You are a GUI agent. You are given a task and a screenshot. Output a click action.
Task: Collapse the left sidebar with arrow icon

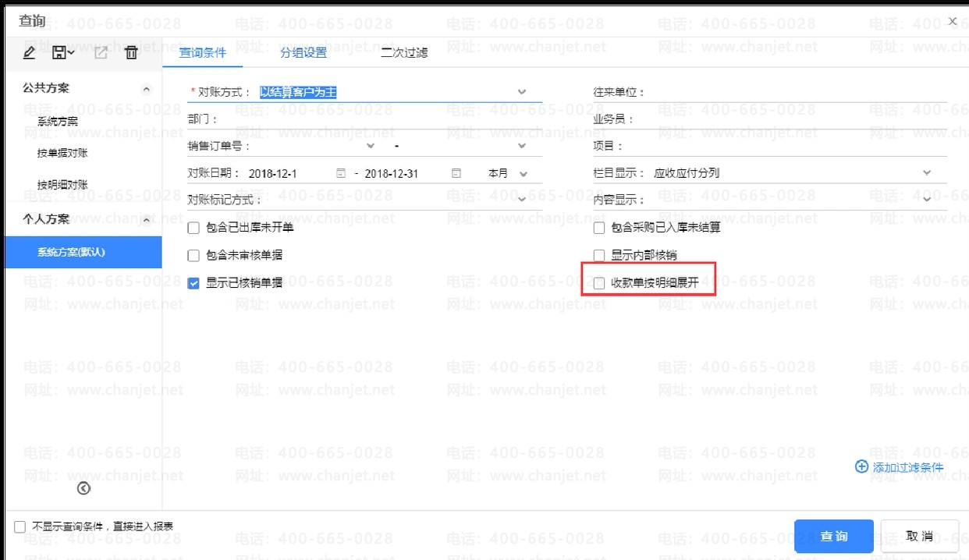83,488
